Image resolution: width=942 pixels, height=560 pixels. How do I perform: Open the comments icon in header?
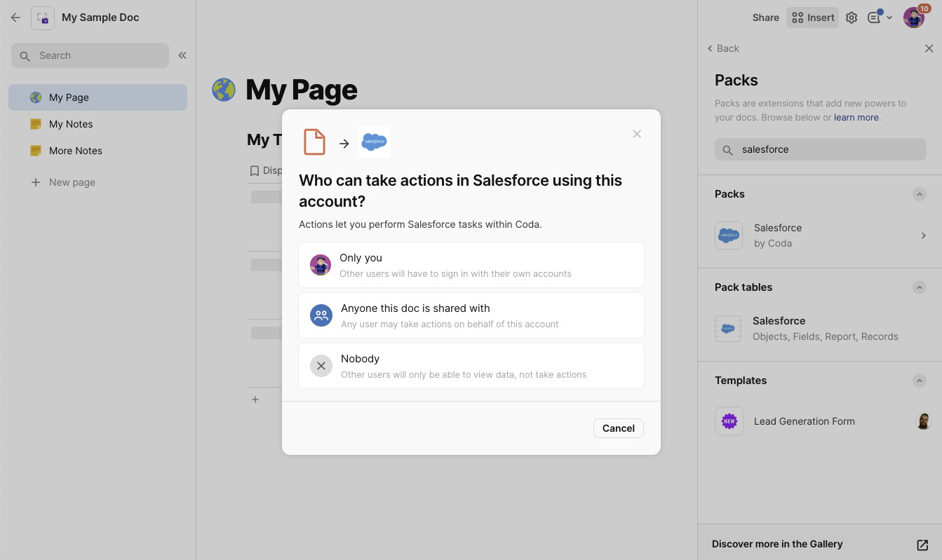(875, 18)
